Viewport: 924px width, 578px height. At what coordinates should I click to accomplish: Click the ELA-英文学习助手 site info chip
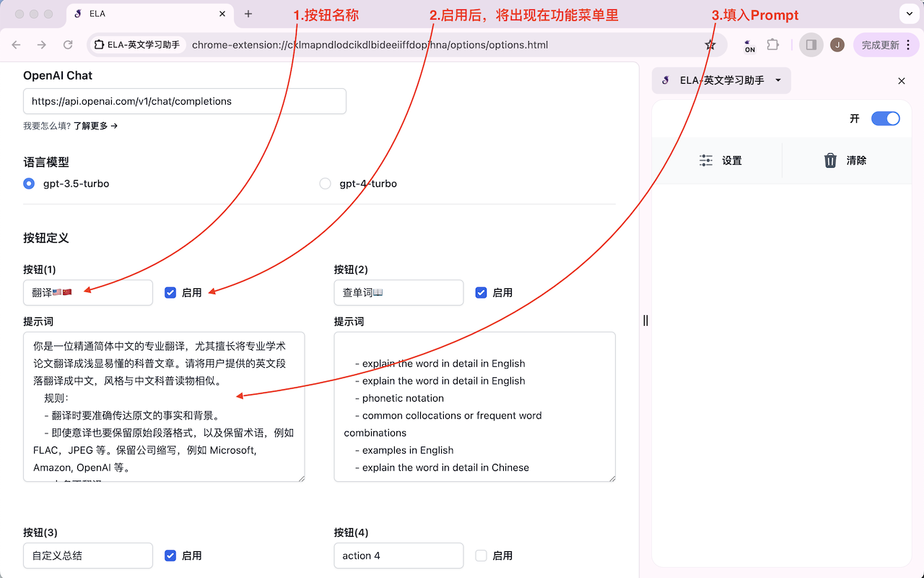[137, 45]
